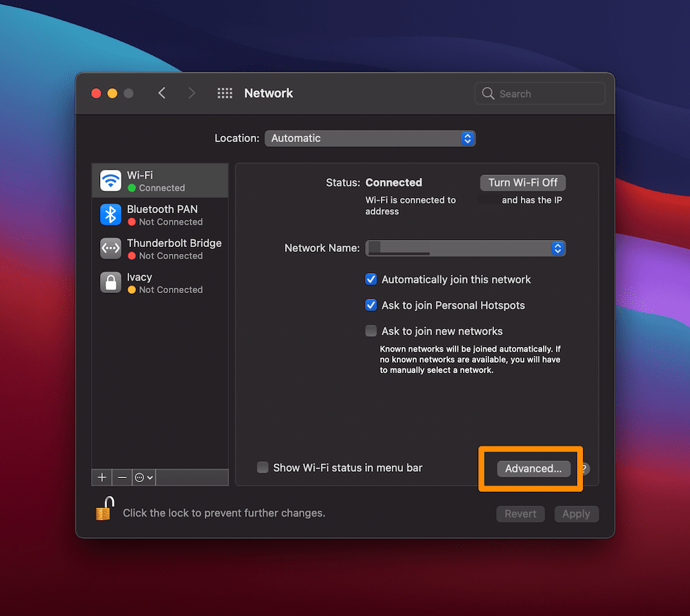Click the Location label
Image resolution: width=690 pixels, height=616 pixels.
pyautogui.click(x=237, y=138)
